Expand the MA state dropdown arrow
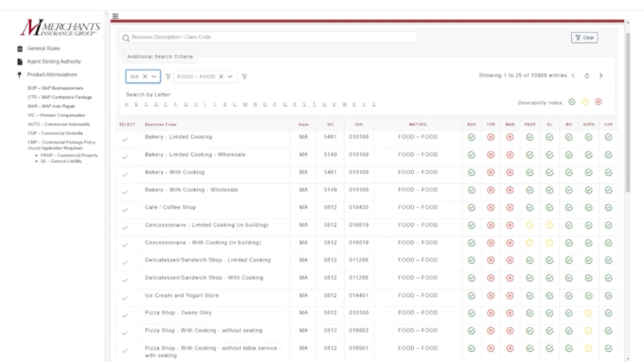 tap(154, 77)
